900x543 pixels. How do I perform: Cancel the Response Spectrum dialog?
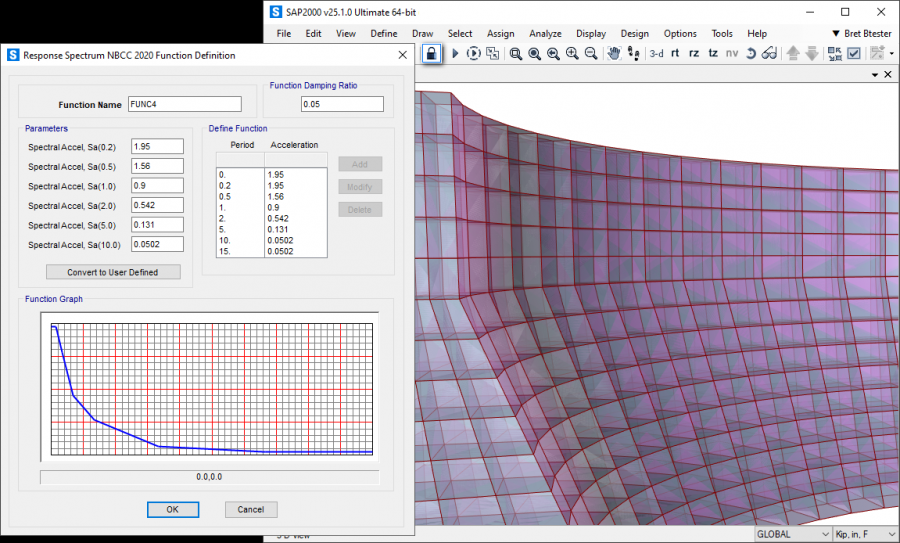click(x=251, y=510)
